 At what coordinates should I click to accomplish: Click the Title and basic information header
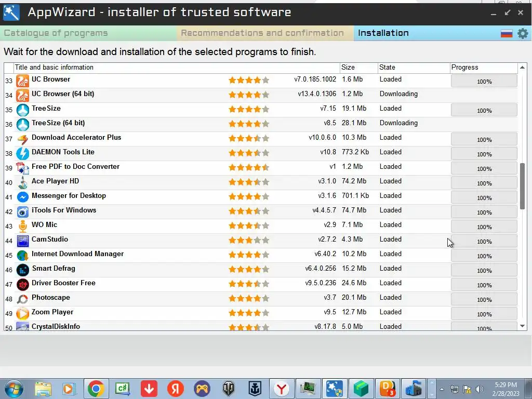pos(177,67)
